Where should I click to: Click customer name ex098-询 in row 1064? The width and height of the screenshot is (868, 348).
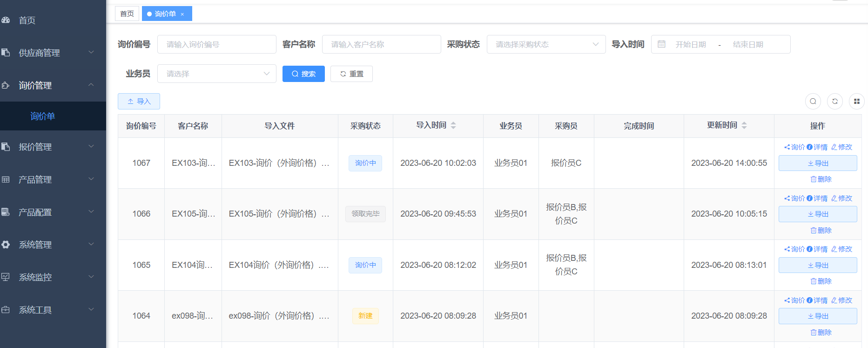point(193,316)
